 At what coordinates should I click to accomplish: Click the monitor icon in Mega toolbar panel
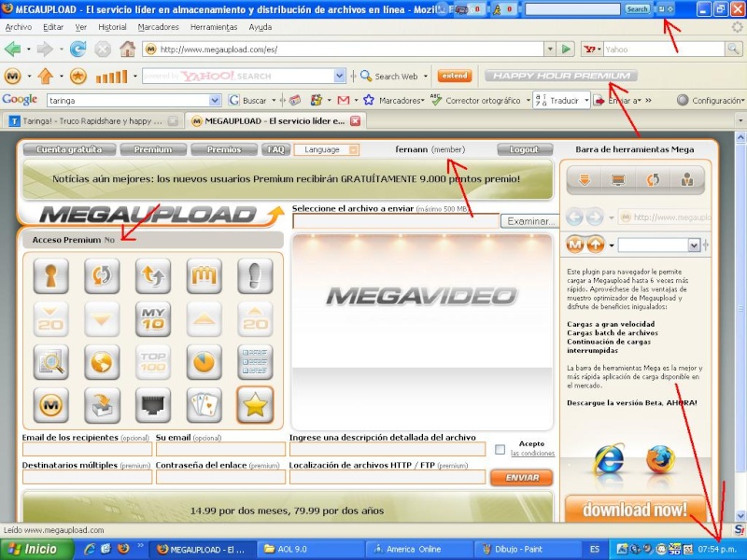tap(618, 180)
